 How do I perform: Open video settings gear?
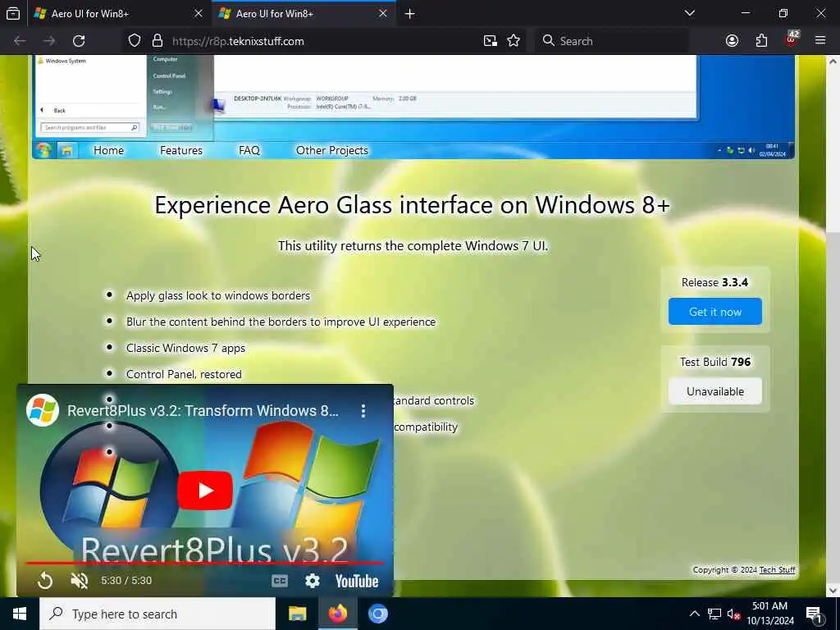pyautogui.click(x=313, y=581)
